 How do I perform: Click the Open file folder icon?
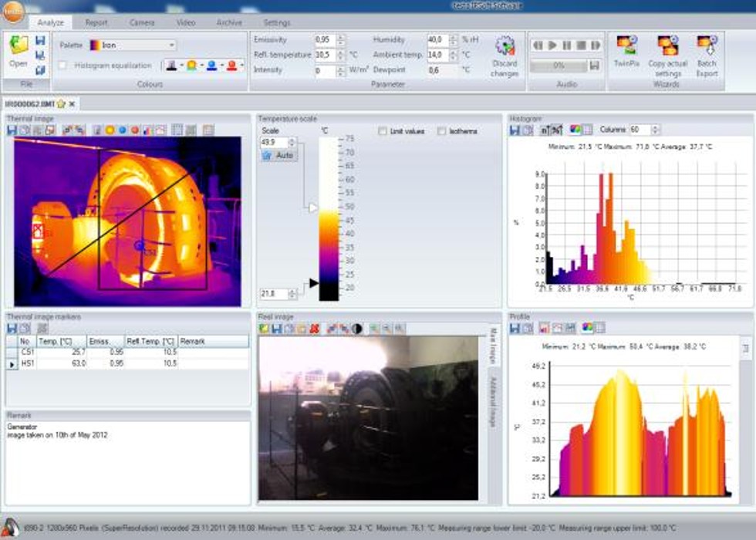tap(19, 46)
